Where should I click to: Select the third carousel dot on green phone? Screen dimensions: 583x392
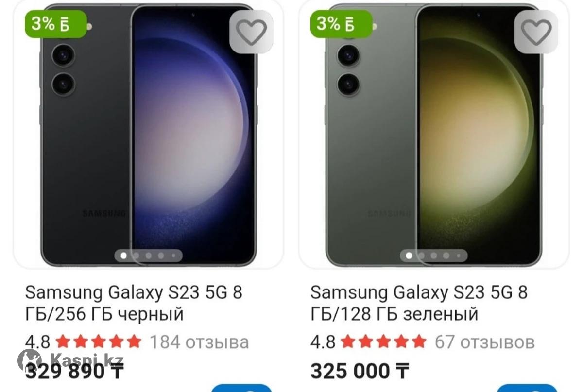[433, 256]
